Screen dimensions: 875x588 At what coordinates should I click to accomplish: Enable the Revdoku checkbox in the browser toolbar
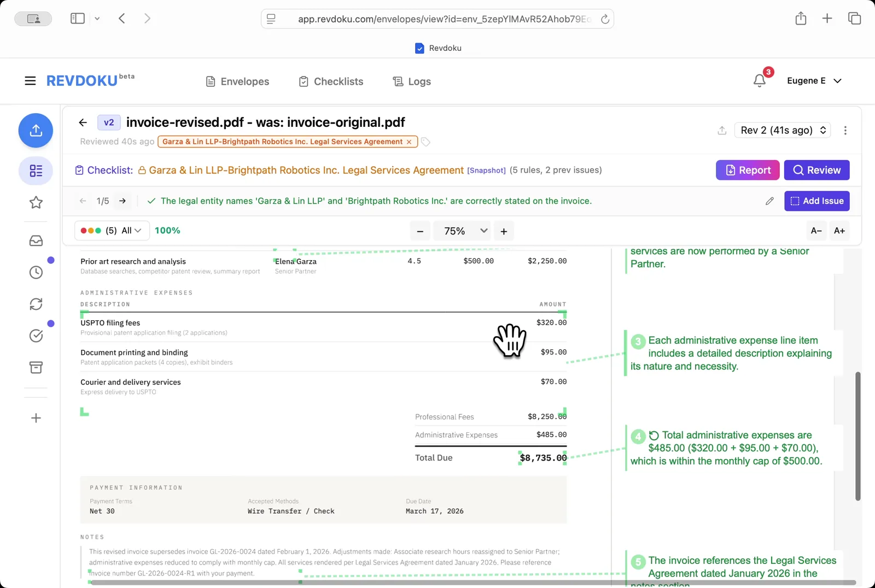pyautogui.click(x=419, y=48)
